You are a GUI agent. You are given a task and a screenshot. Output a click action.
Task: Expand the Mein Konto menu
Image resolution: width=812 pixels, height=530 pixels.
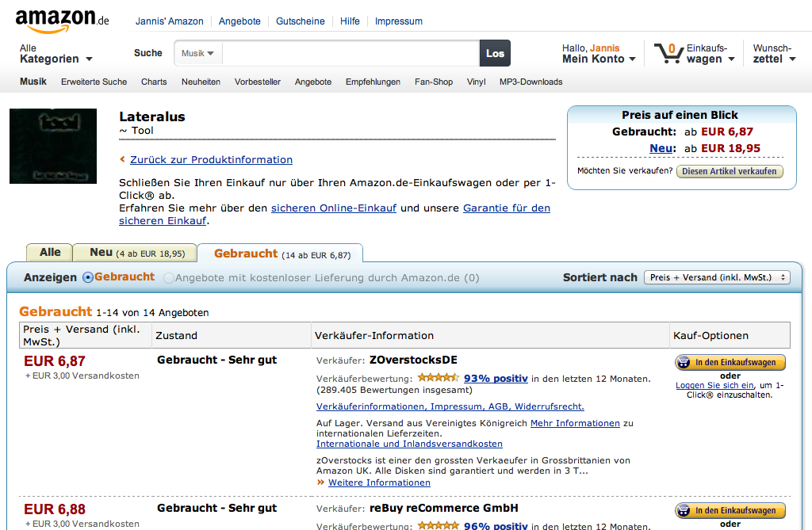pos(599,54)
